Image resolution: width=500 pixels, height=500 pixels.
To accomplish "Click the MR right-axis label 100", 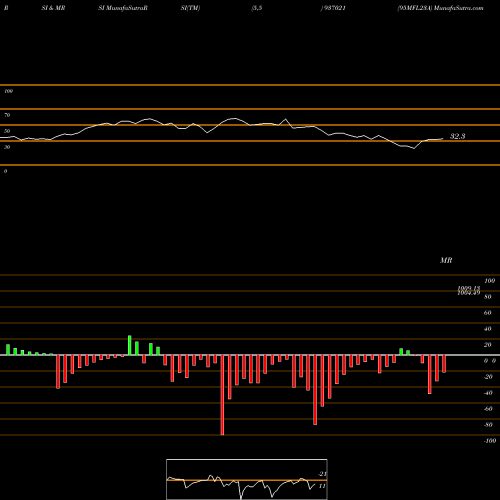I will pyautogui.click(x=490, y=281).
